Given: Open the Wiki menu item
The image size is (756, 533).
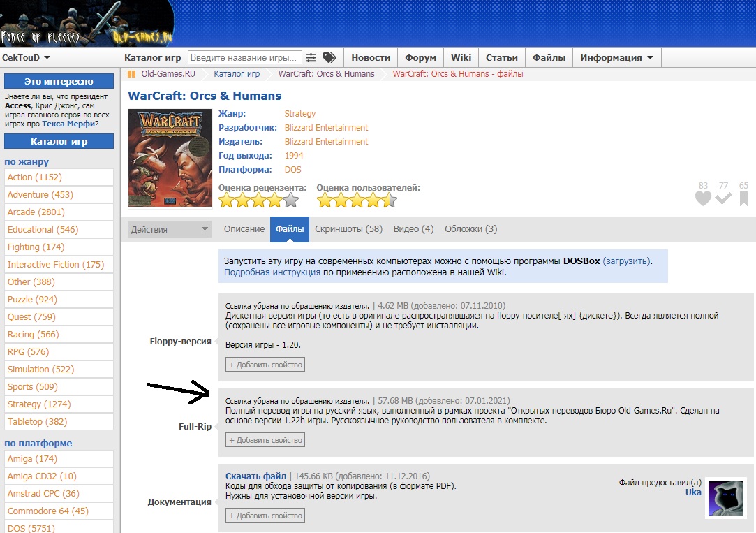Looking at the screenshot, I should pos(461,57).
